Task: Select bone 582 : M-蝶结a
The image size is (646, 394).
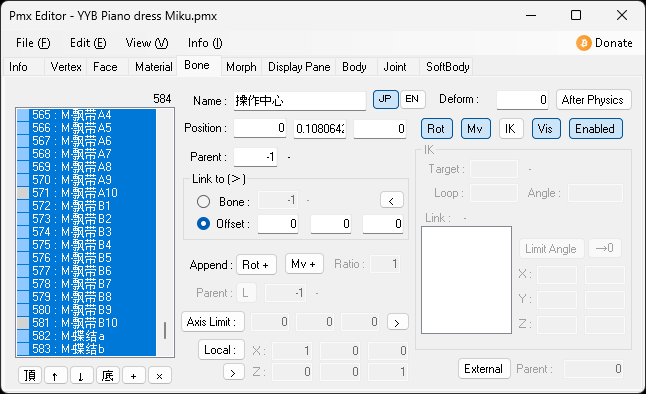Action: [86, 335]
